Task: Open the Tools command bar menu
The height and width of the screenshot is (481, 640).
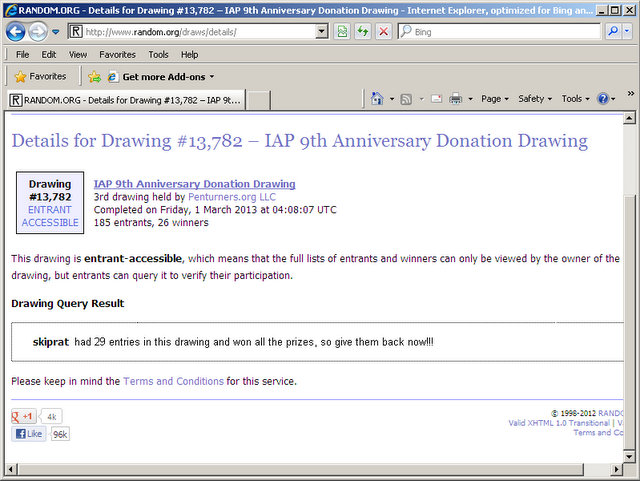Action: pos(575,99)
